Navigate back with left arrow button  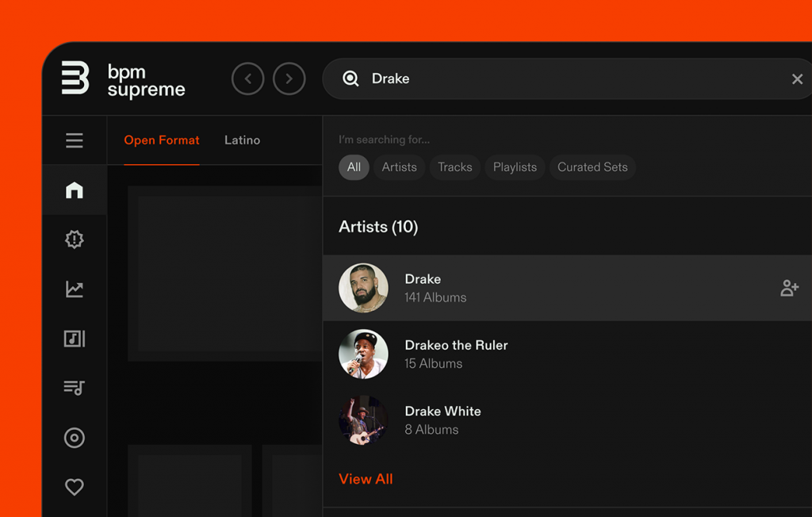247,79
